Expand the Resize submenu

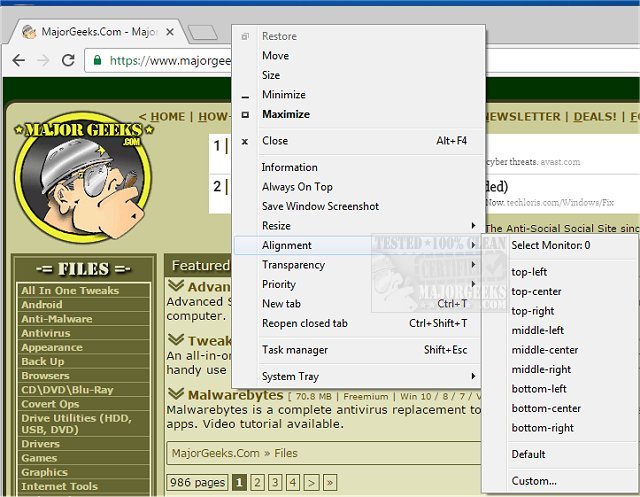[358, 226]
